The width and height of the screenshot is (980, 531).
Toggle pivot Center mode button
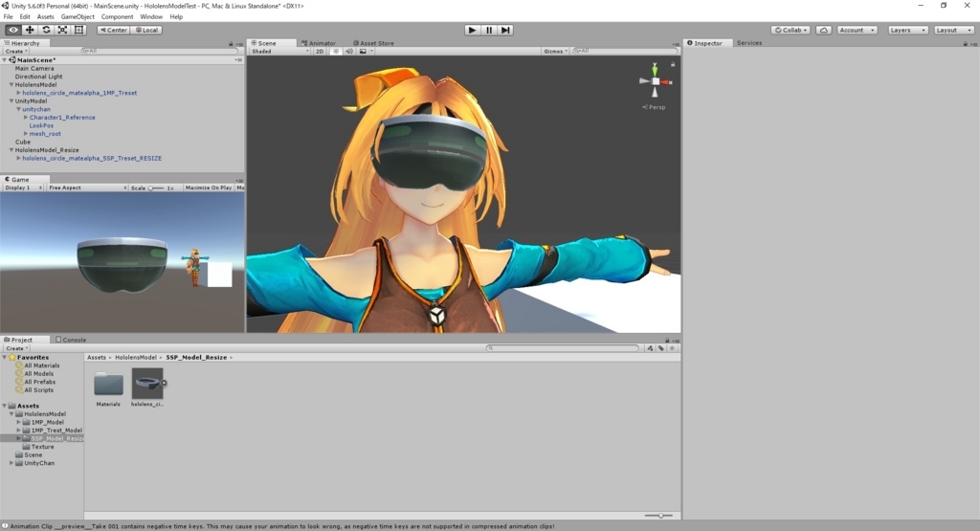(113, 30)
